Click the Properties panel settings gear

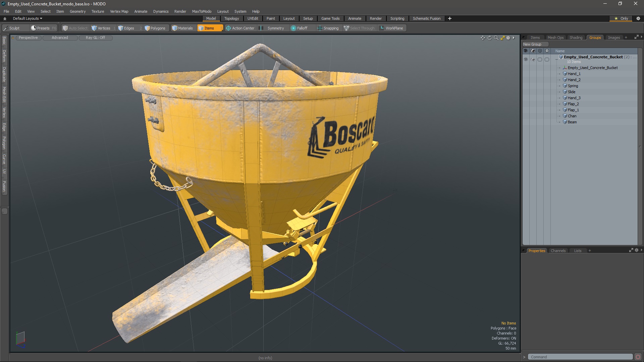point(637,250)
